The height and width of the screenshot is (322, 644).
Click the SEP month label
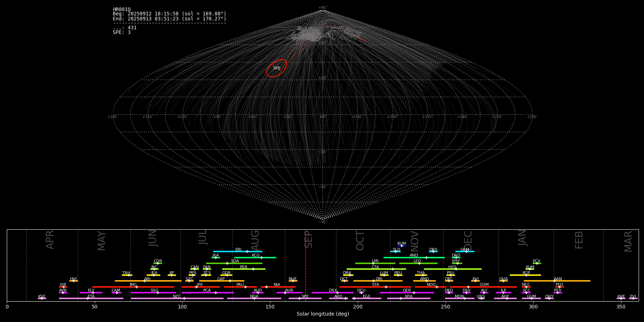tap(308, 239)
